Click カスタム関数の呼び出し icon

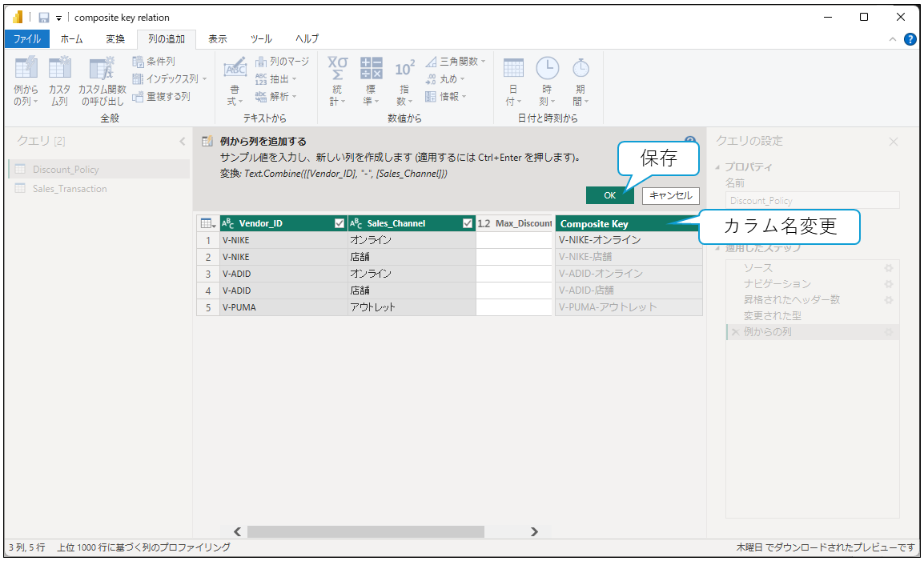[101, 70]
